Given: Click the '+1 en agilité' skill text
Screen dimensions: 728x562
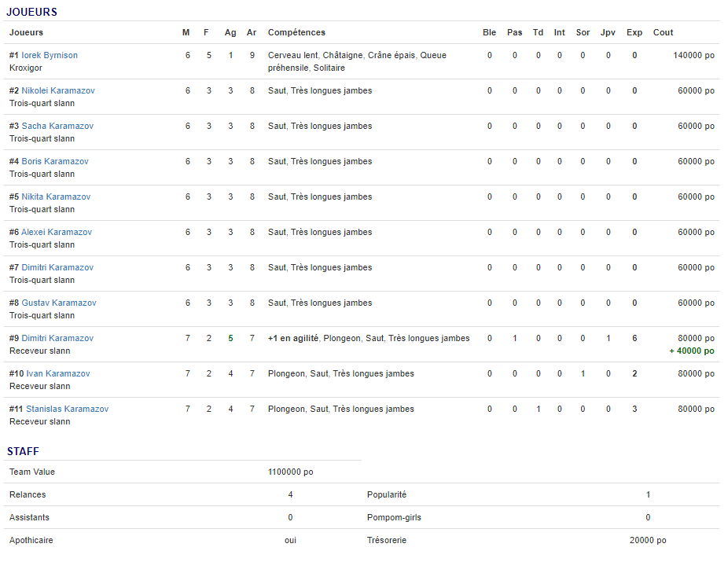Looking at the screenshot, I should tap(292, 339).
